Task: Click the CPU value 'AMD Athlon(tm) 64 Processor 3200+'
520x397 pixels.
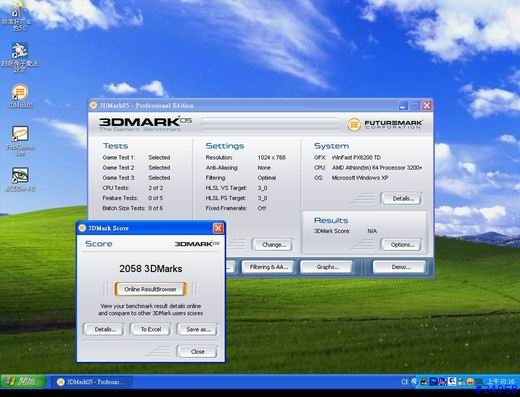Action: 377,168
